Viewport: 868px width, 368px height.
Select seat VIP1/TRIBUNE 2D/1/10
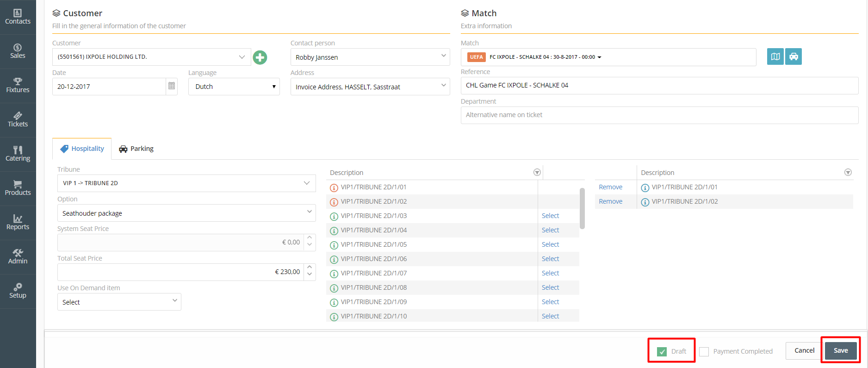pyautogui.click(x=550, y=316)
